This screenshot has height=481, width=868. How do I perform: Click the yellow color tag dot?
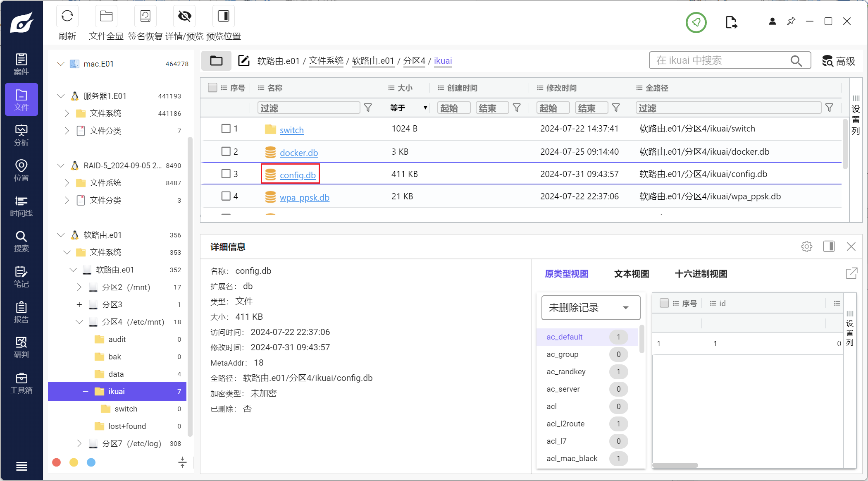(x=74, y=462)
